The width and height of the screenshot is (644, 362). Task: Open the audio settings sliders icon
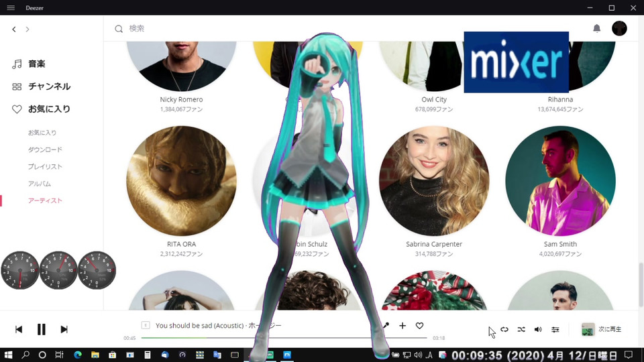click(555, 329)
